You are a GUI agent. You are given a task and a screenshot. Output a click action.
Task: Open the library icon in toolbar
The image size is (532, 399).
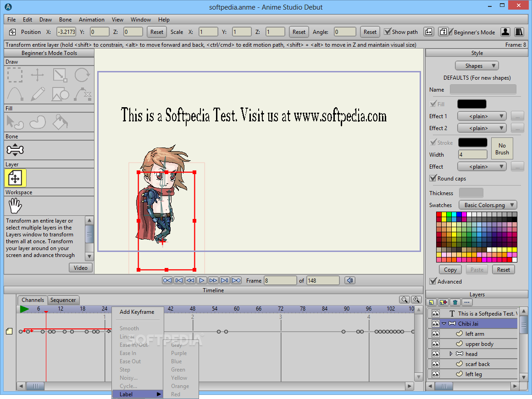(x=519, y=32)
